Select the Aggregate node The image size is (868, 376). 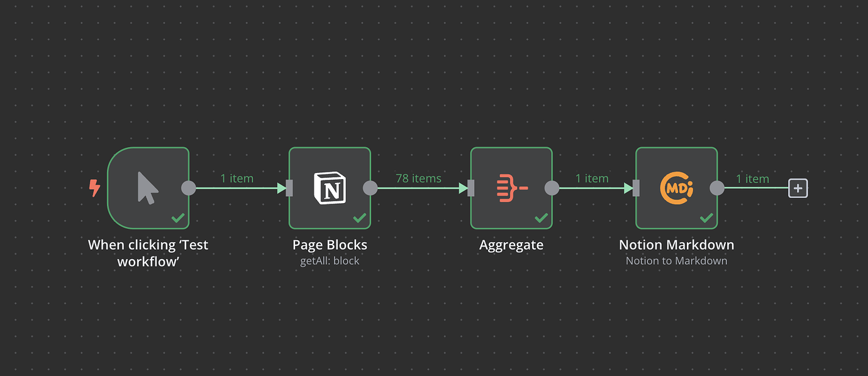click(x=511, y=187)
